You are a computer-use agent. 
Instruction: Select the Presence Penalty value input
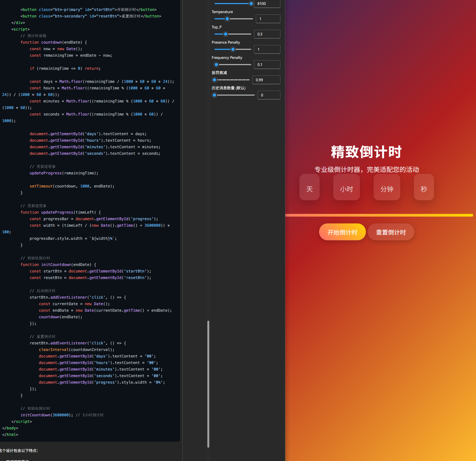tap(267, 49)
